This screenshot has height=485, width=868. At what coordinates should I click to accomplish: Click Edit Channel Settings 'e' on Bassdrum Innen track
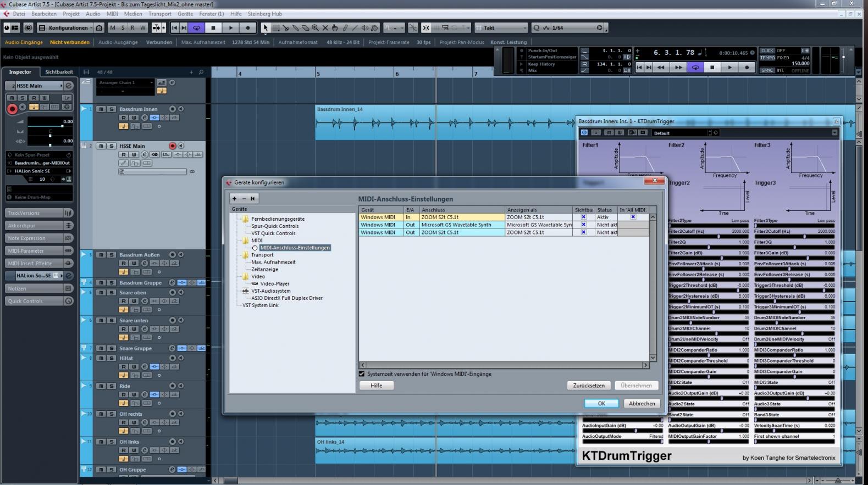(145, 118)
